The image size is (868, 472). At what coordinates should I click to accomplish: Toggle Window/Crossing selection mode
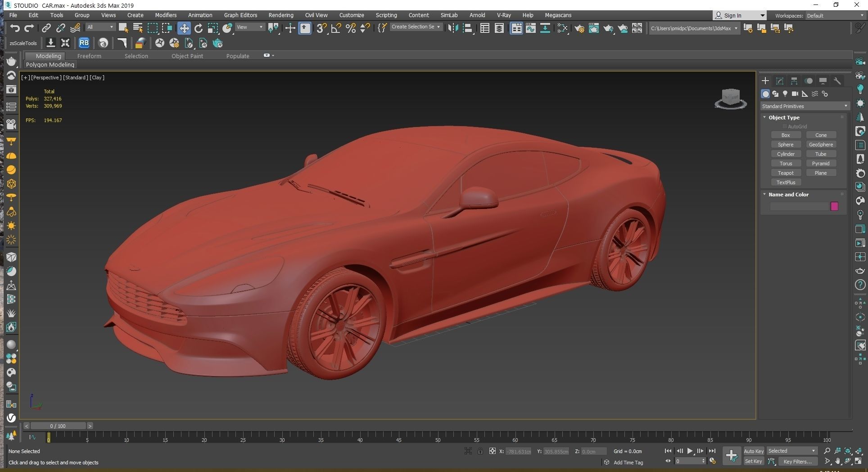(167, 28)
